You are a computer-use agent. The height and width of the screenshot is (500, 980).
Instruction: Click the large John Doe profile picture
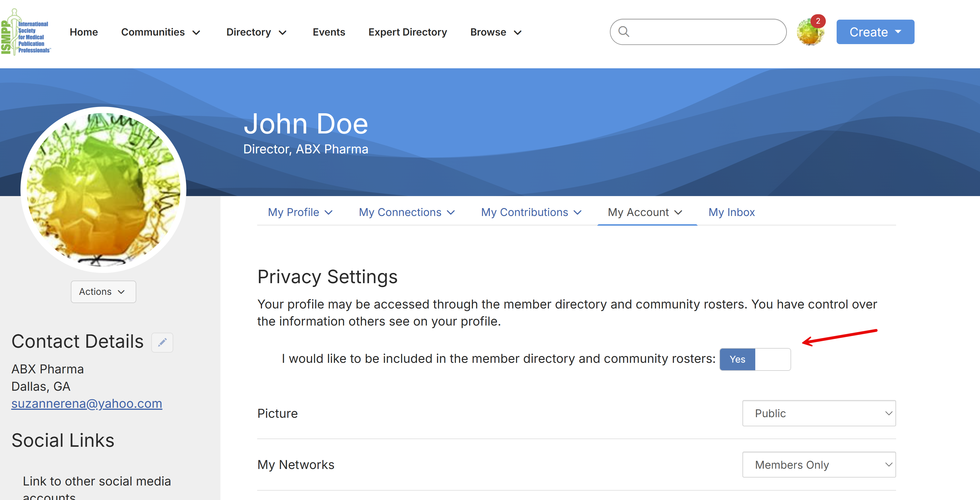(x=103, y=190)
